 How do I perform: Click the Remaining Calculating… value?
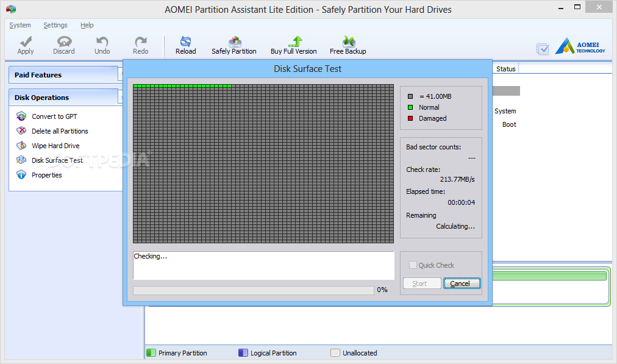click(x=455, y=226)
